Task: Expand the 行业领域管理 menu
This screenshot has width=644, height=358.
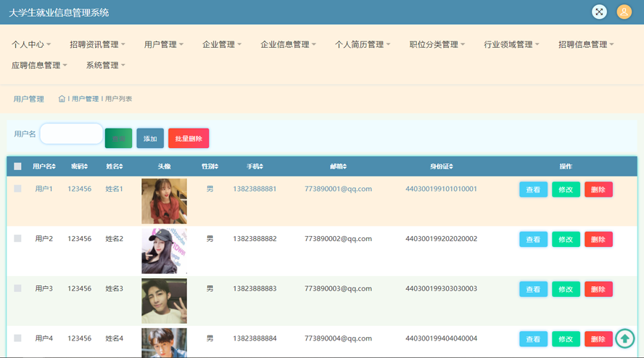Action: click(511, 44)
